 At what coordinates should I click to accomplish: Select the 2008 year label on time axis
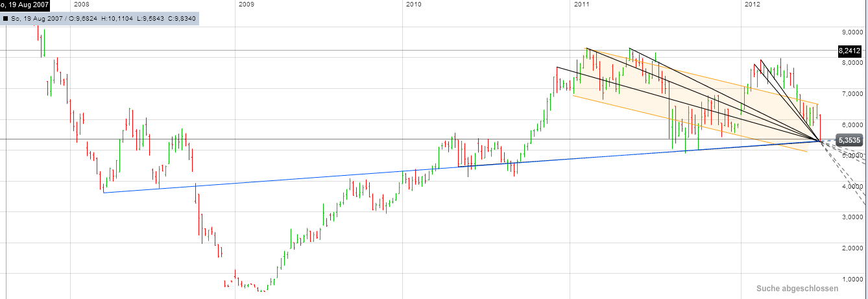tap(81, 5)
